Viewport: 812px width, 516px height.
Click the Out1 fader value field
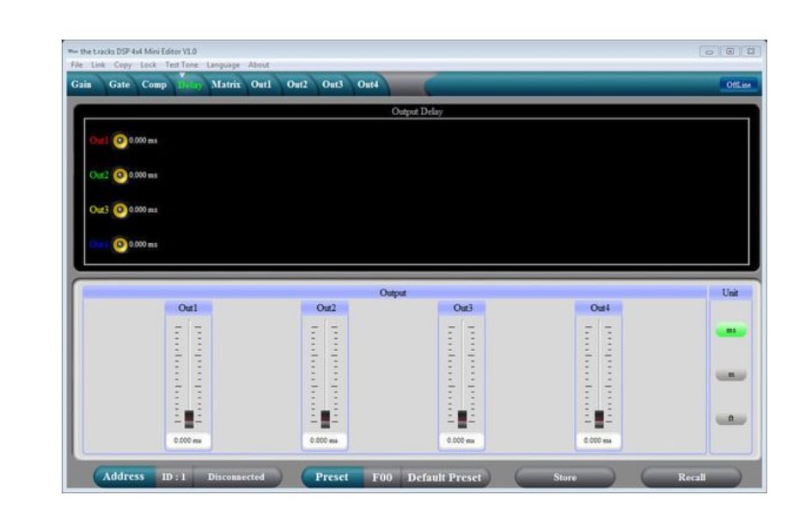point(188,440)
